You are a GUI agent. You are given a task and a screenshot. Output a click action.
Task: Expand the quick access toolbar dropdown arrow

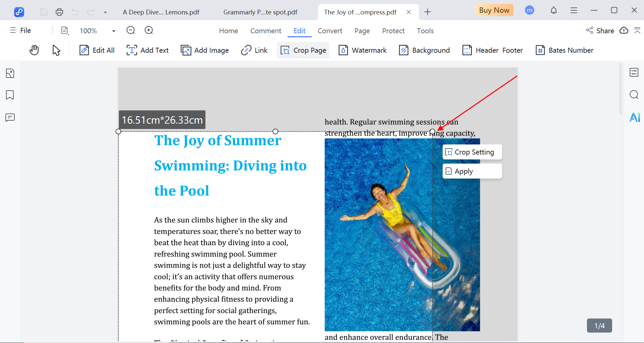[105, 12]
